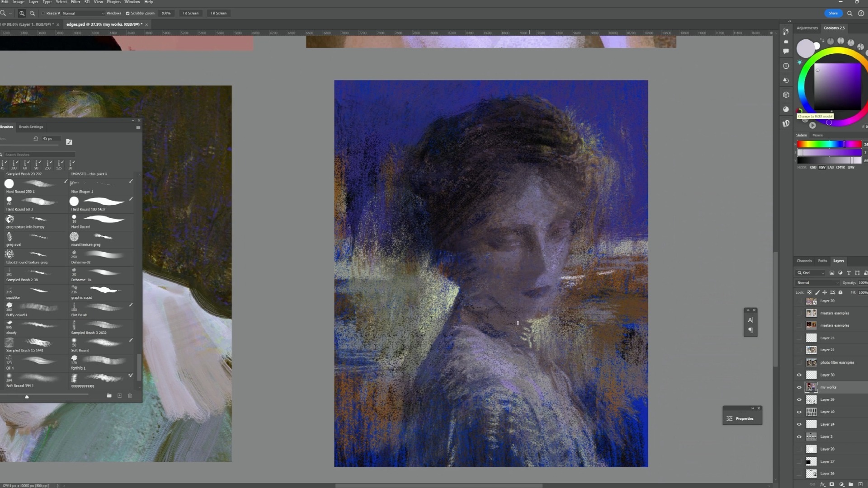Open the 3D cube panel icon
This screenshot has width=868, height=488.
click(x=786, y=95)
